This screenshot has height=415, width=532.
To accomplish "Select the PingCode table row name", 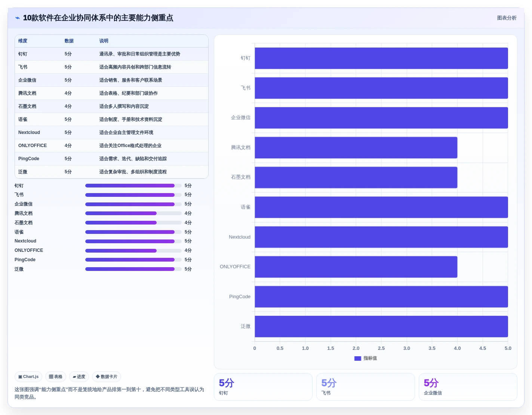I will [29, 159].
